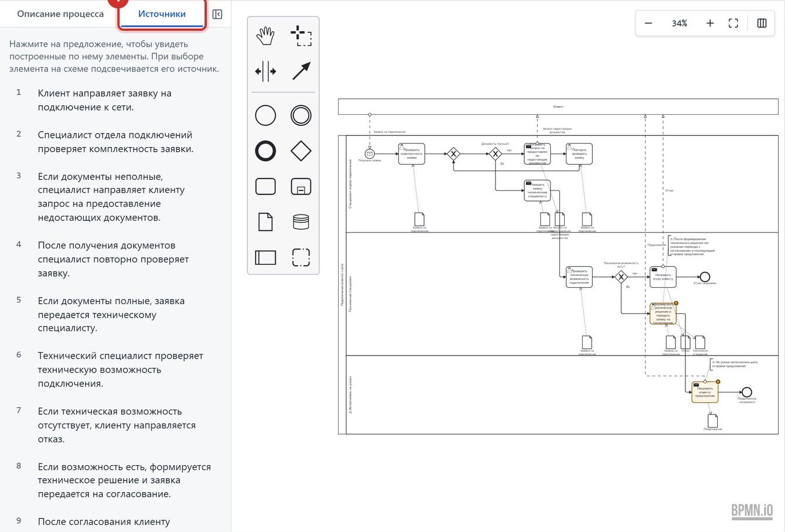Pick the data object shape in palette
Image resolution: width=785 pixels, height=532 pixels.
pyautogui.click(x=265, y=222)
